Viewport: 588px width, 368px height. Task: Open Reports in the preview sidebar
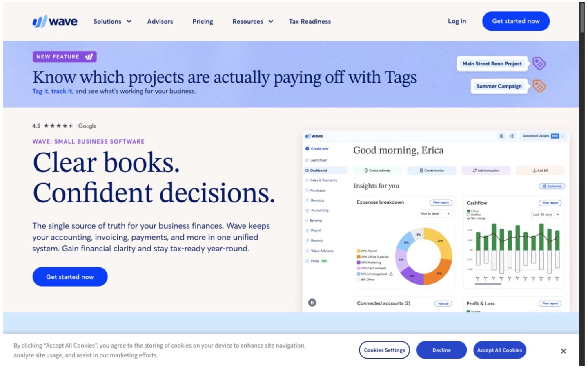tap(316, 240)
